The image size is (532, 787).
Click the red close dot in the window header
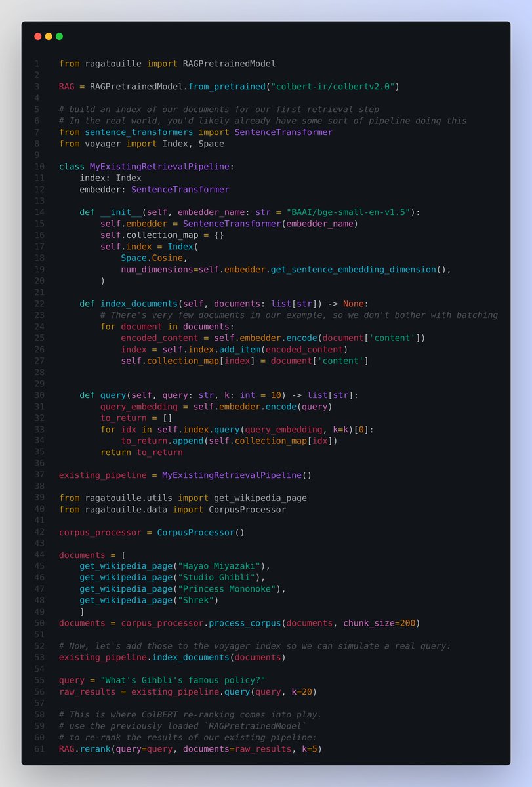(37, 37)
